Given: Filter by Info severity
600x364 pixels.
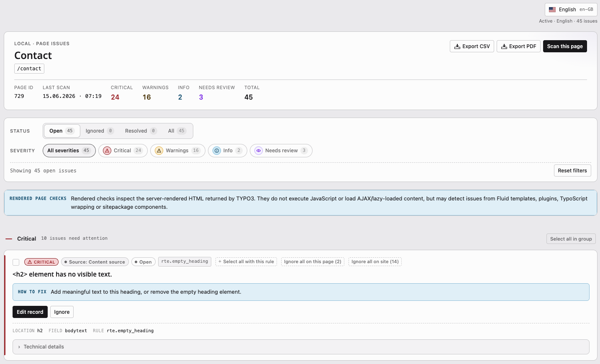Looking at the screenshot, I should coord(228,151).
